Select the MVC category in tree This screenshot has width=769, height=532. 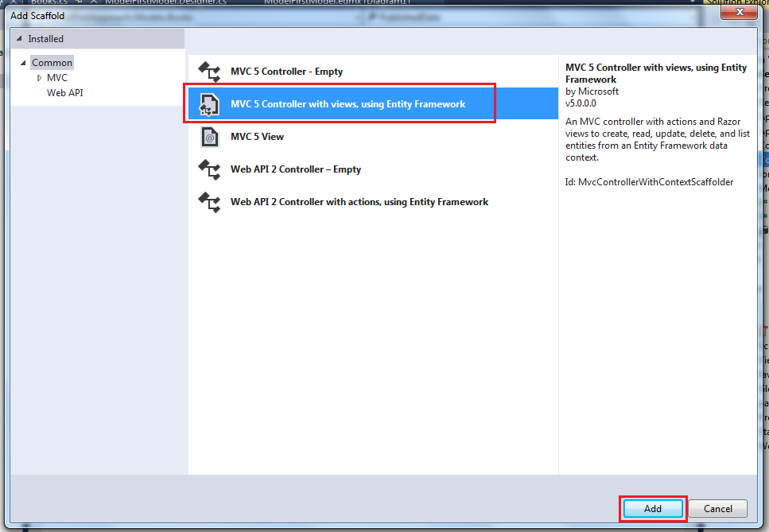coord(57,78)
